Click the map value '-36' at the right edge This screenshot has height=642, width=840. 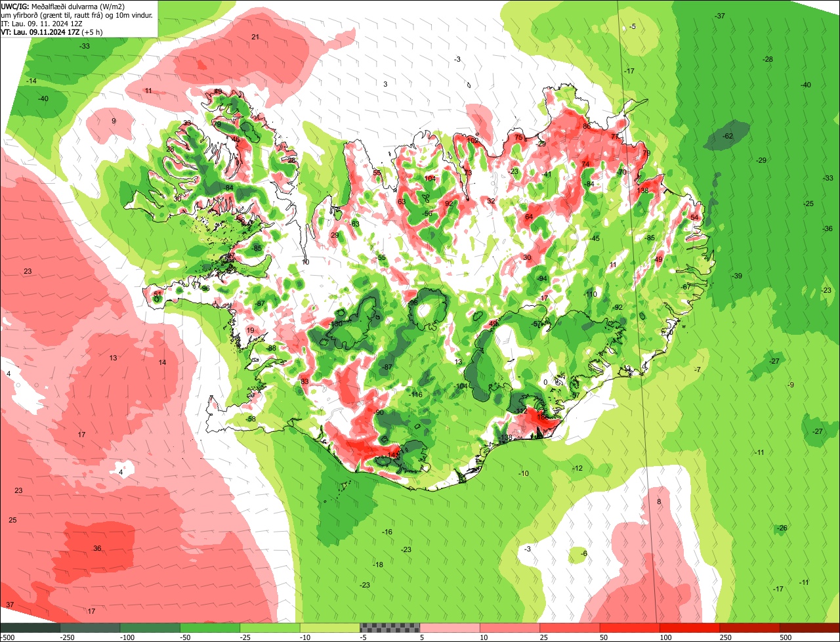(828, 228)
